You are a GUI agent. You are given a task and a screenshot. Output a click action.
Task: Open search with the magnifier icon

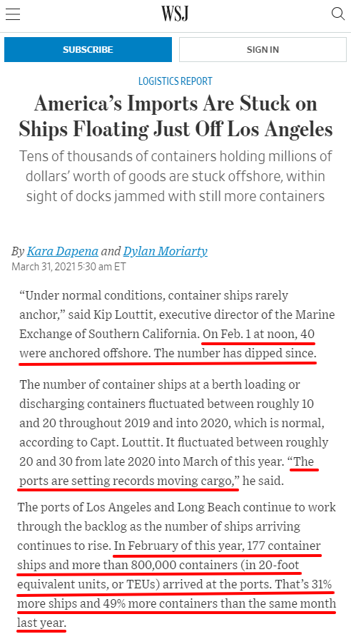[x=338, y=14]
